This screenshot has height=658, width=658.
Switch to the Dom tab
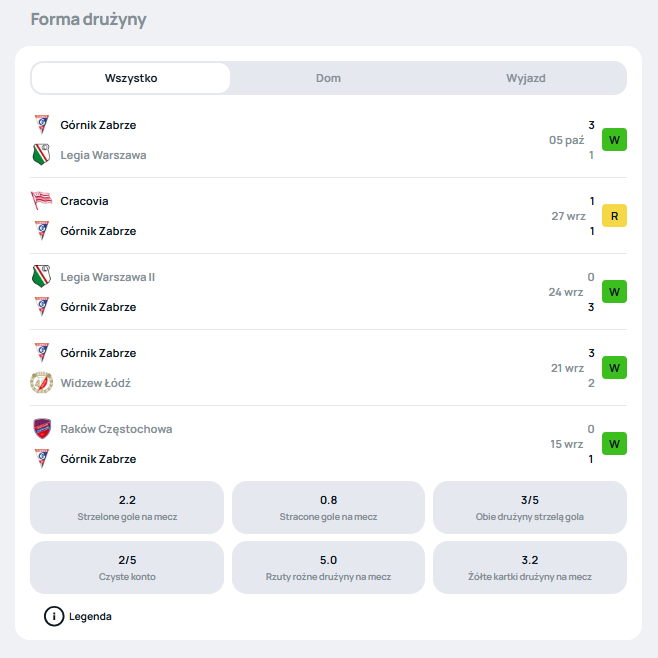[328, 78]
